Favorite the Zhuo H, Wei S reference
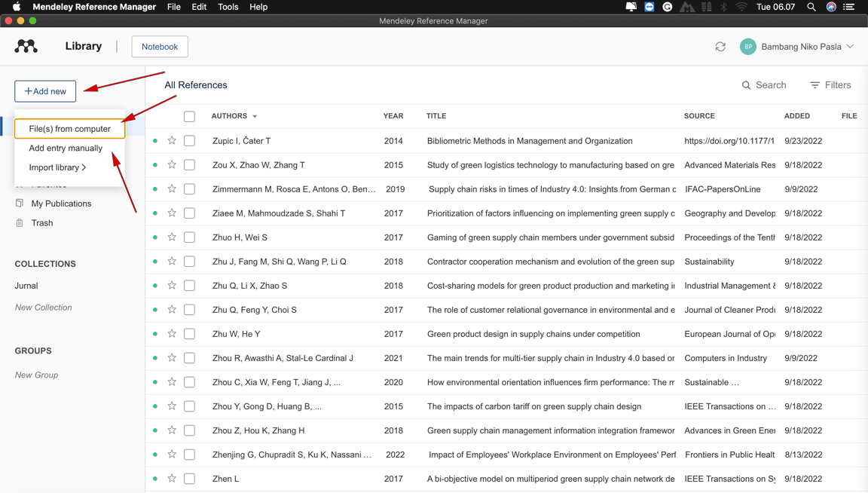This screenshot has height=493, width=868. (x=172, y=237)
